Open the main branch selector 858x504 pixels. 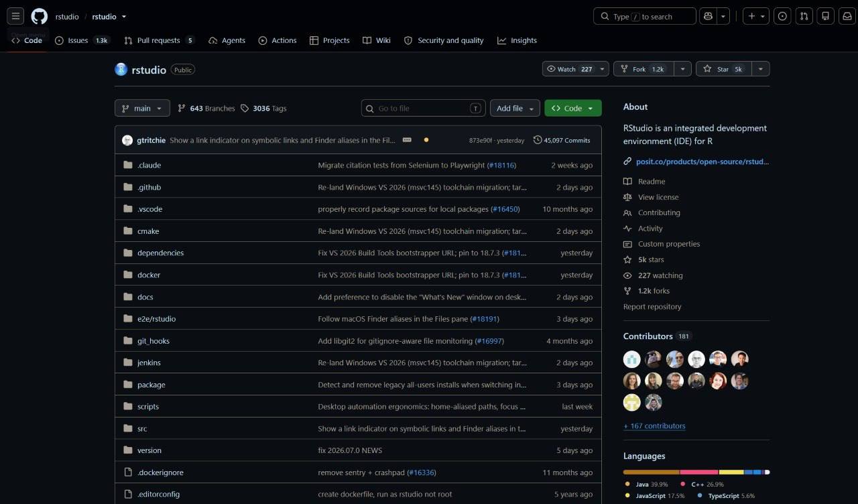tap(142, 108)
